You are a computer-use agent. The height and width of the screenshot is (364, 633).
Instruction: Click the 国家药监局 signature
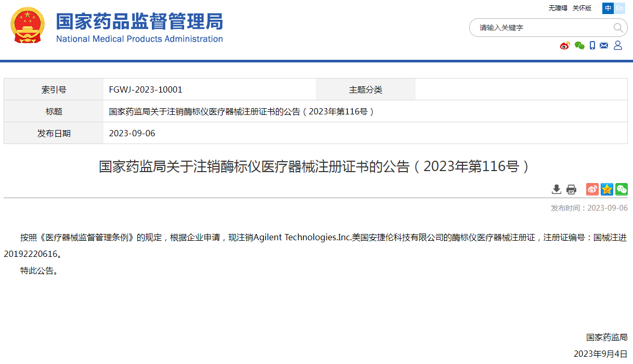[x=607, y=337]
